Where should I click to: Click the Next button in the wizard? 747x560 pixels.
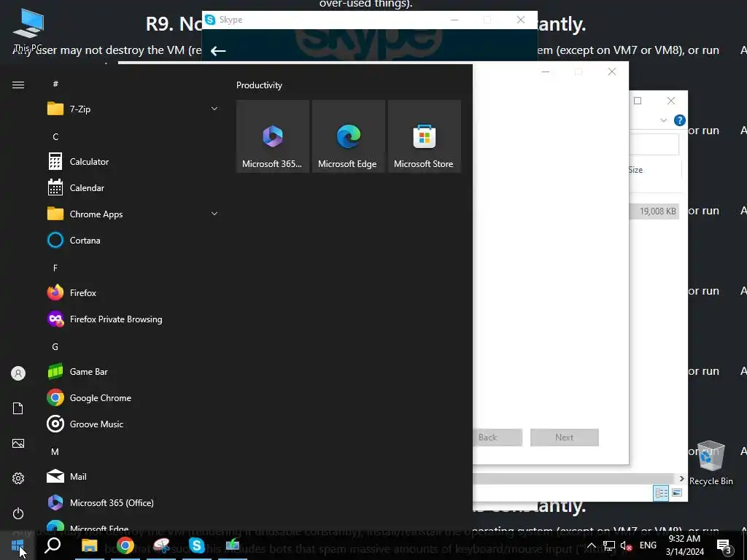pyautogui.click(x=565, y=437)
